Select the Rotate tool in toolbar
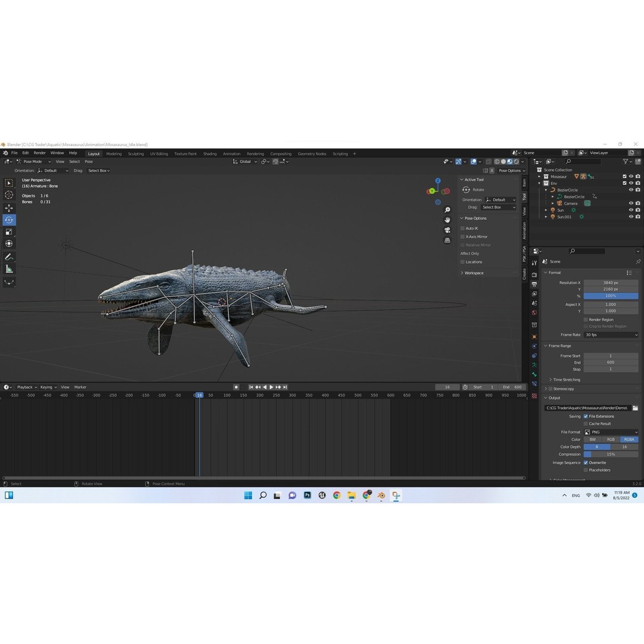 coord(9,220)
